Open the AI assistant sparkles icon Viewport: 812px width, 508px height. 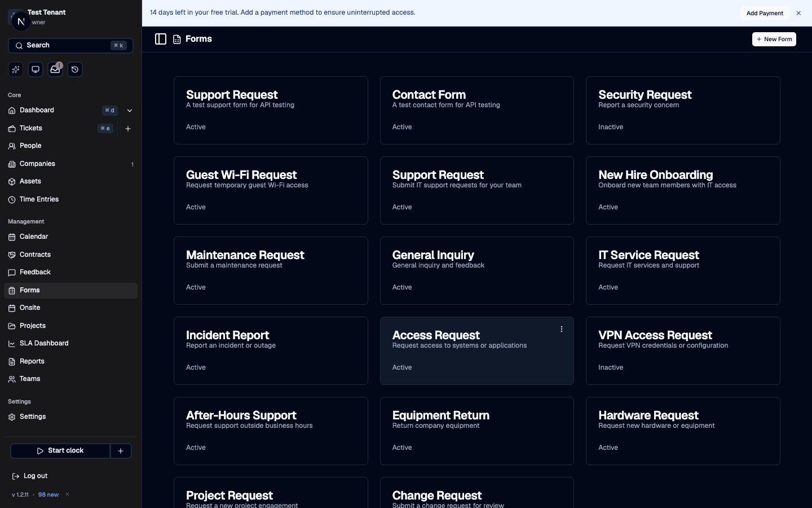point(15,69)
